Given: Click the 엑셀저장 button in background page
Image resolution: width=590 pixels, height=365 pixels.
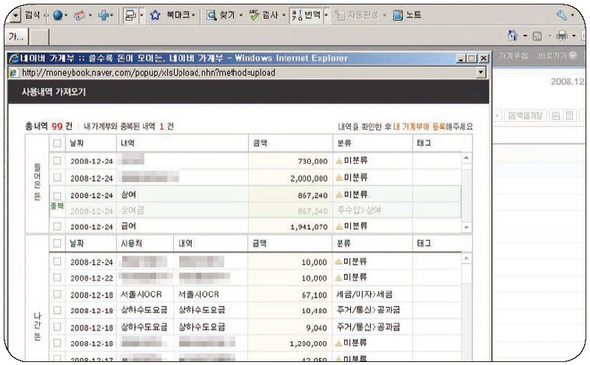Looking at the screenshot, I should [525, 116].
